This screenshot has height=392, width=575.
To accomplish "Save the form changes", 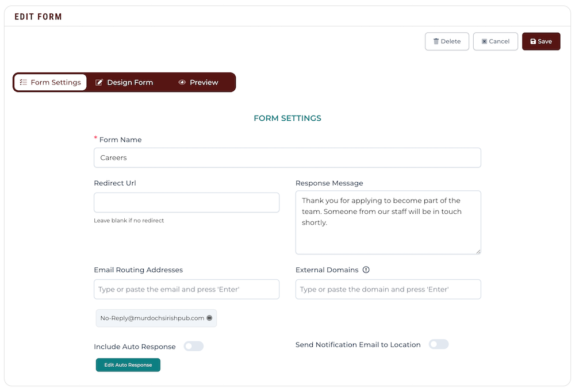I will click(541, 41).
